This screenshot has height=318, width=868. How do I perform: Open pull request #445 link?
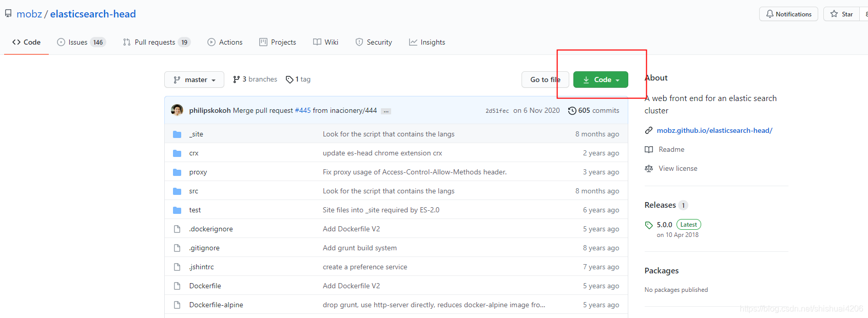coord(303,110)
